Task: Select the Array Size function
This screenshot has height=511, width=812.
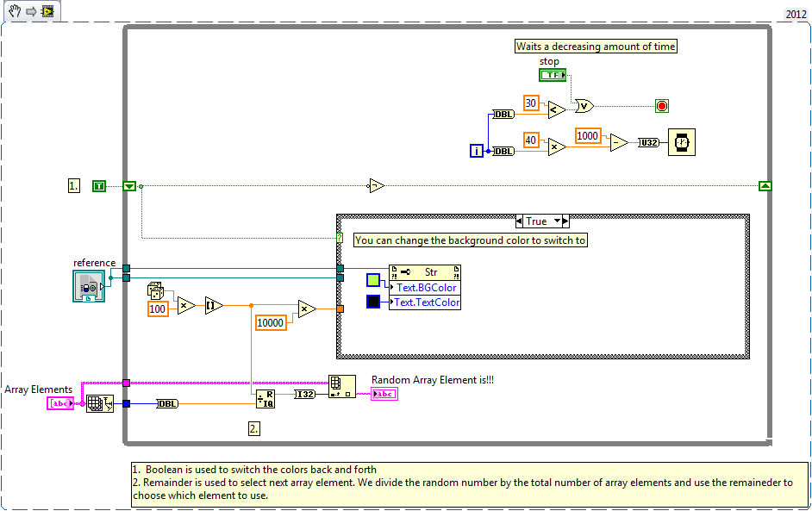Action: click(99, 402)
